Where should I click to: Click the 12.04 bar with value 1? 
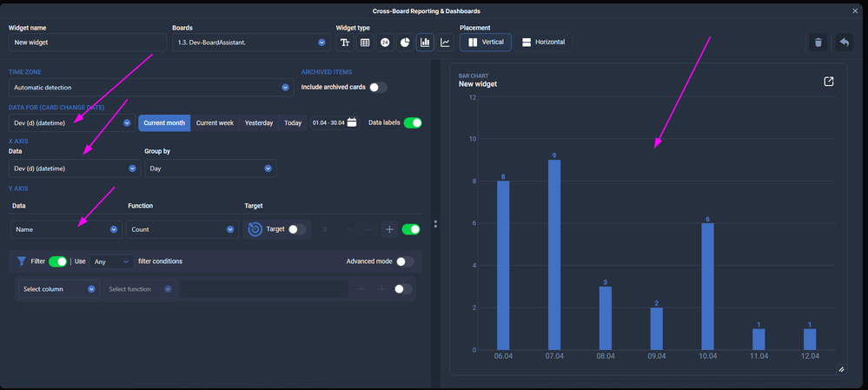coord(810,339)
